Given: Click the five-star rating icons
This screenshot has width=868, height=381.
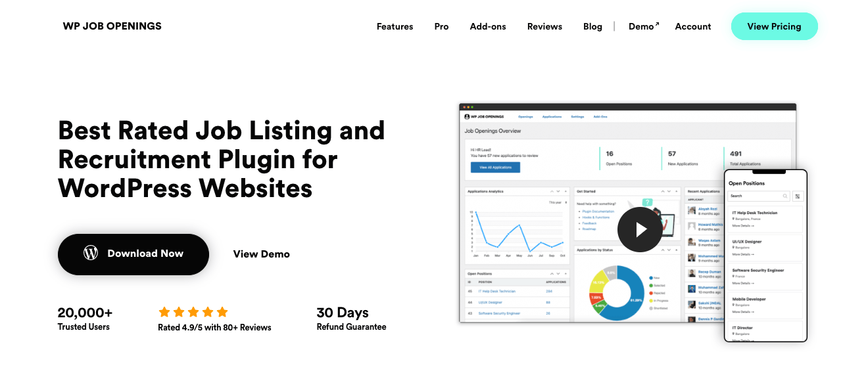Looking at the screenshot, I should [193, 312].
